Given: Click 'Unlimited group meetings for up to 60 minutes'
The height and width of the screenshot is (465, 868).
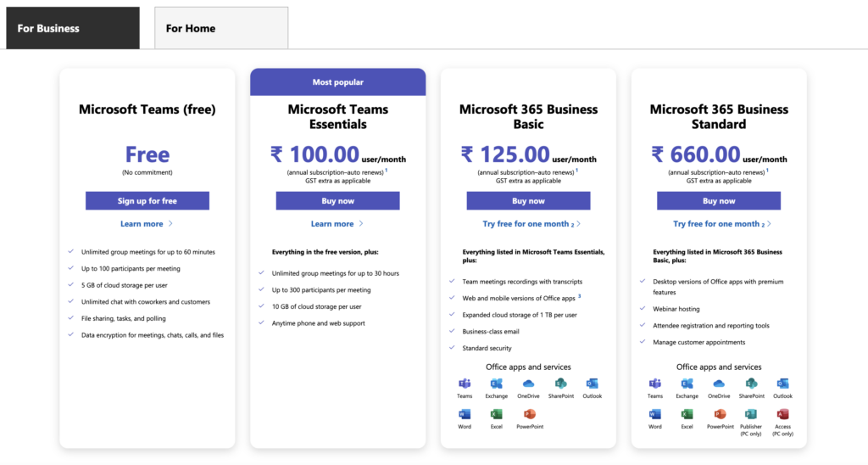Looking at the screenshot, I should (x=147, y=252).
